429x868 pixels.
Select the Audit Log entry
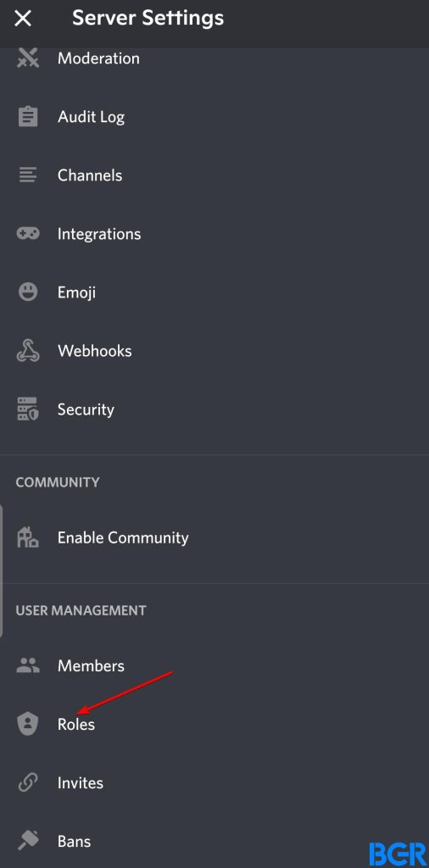214,117
